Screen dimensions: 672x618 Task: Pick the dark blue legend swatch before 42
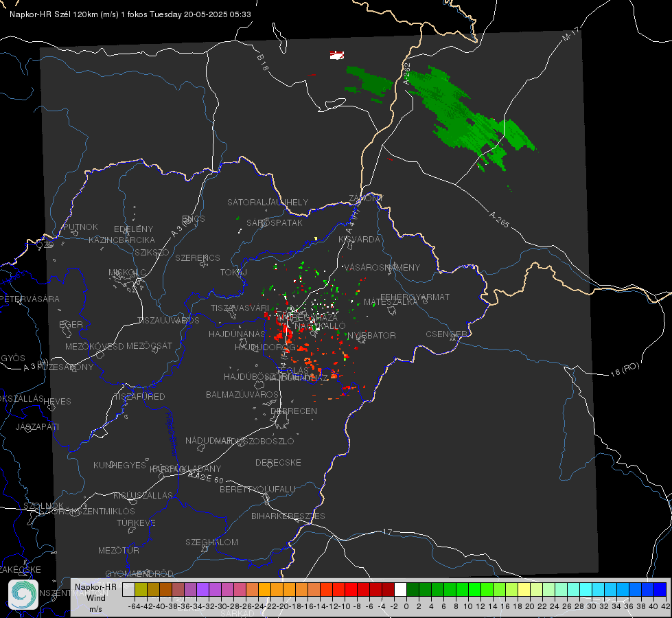coord(660,589)
